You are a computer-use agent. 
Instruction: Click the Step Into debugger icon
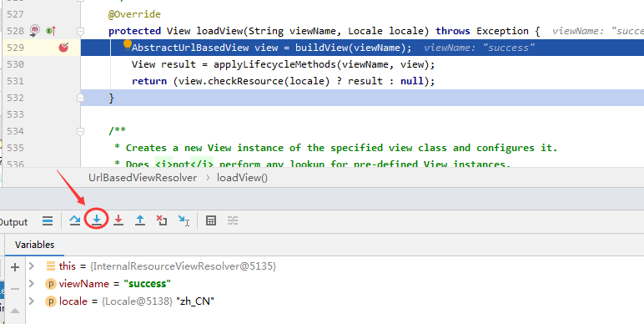[x=97, y=220]
